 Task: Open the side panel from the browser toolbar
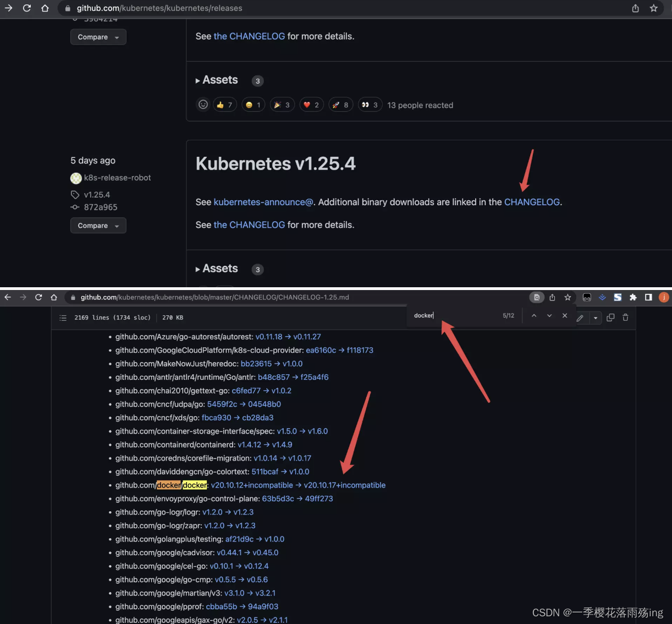pos(648,297)
